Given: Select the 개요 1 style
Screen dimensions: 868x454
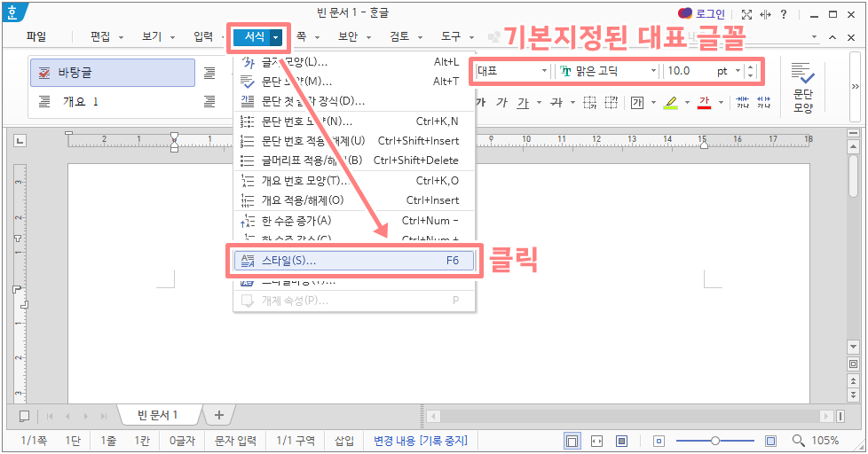Looking at the screenshot, I should 113,101.
